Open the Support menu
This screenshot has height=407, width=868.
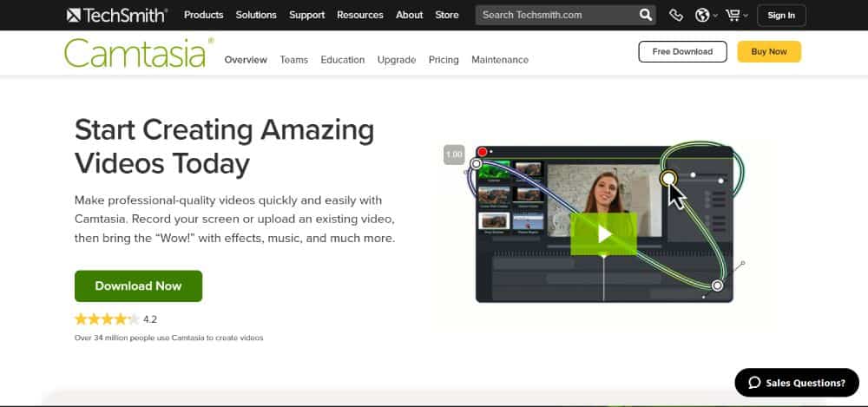point(306,15)
